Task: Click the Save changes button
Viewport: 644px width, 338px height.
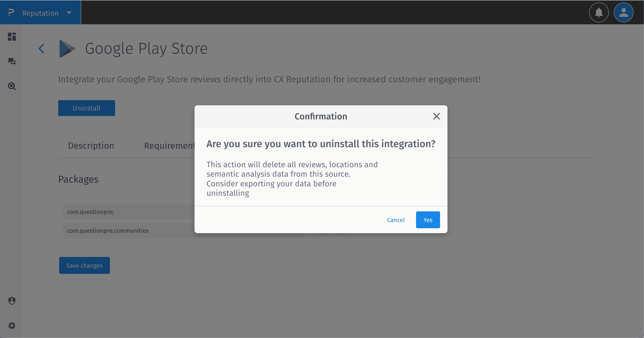Action: coord(84,265)
